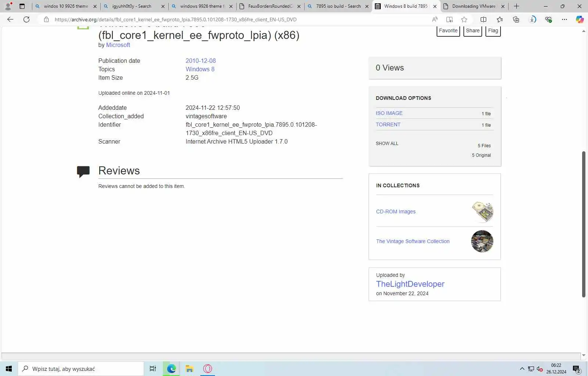Click the scroll-down arrow of the page scrollbar
This screenshot has width=588, height=376.
pyautogui.click(x=584, y=355)
